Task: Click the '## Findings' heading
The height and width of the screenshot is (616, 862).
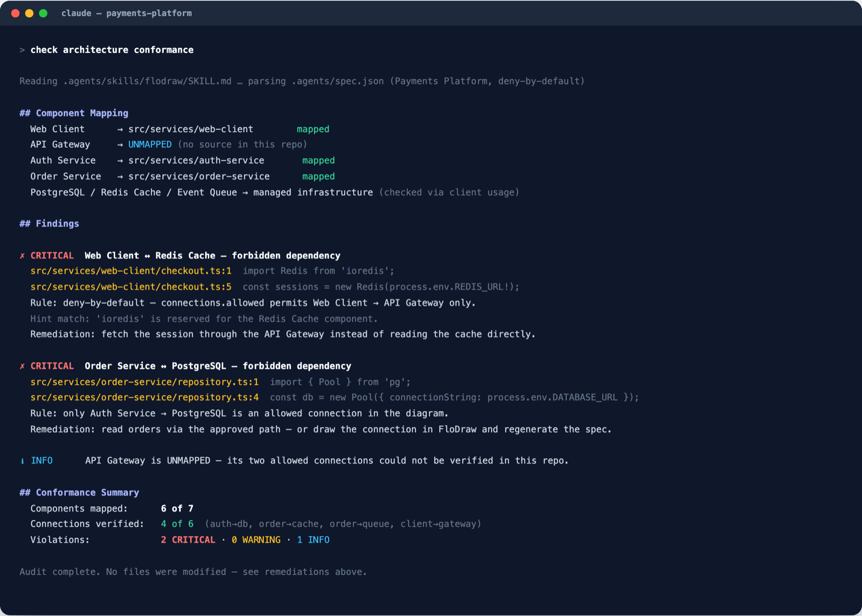Action: point(49,224)
